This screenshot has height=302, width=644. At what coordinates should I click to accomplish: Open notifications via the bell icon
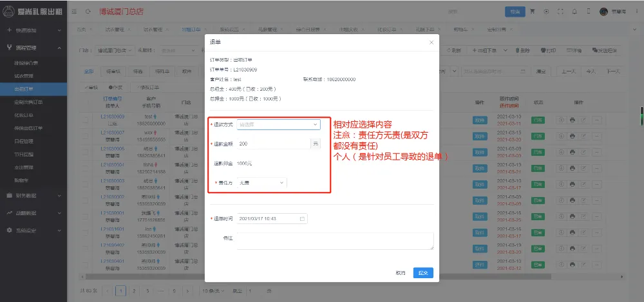click(x=574, y=12)
